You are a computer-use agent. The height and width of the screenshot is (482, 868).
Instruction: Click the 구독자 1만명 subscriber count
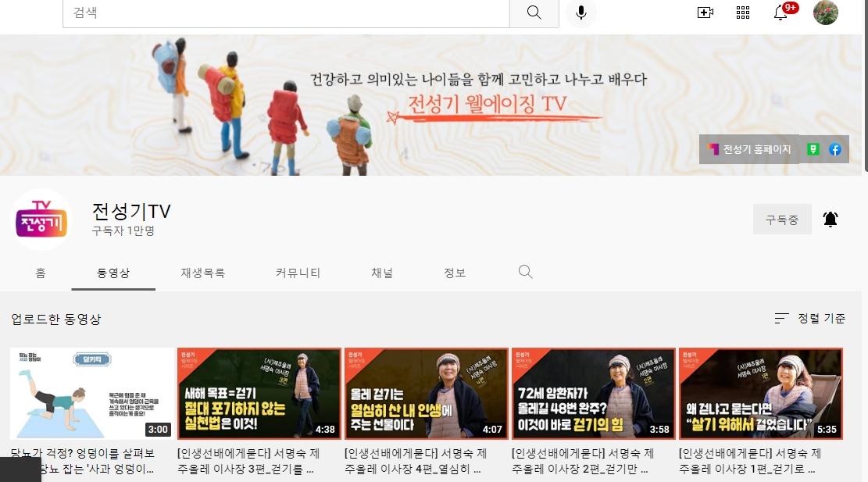click(123, 230)
